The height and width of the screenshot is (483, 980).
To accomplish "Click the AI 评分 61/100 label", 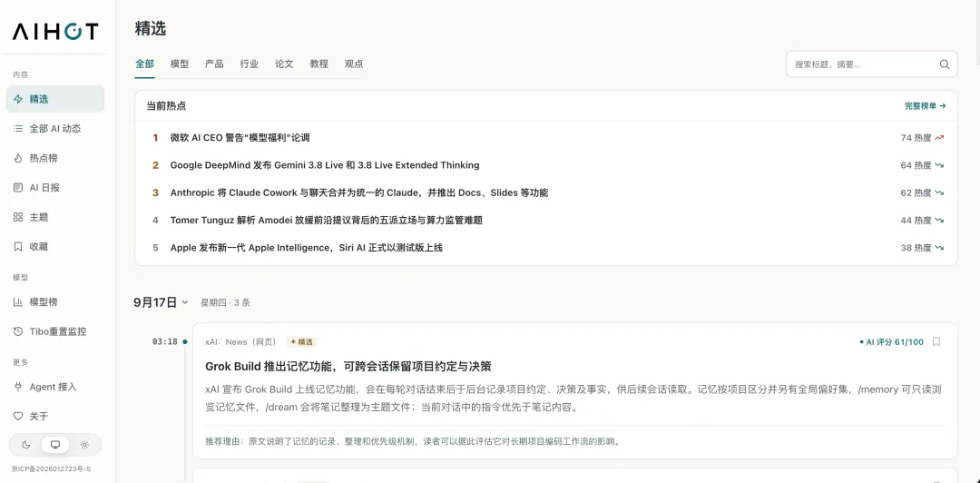I will click(x=891, y=341).
